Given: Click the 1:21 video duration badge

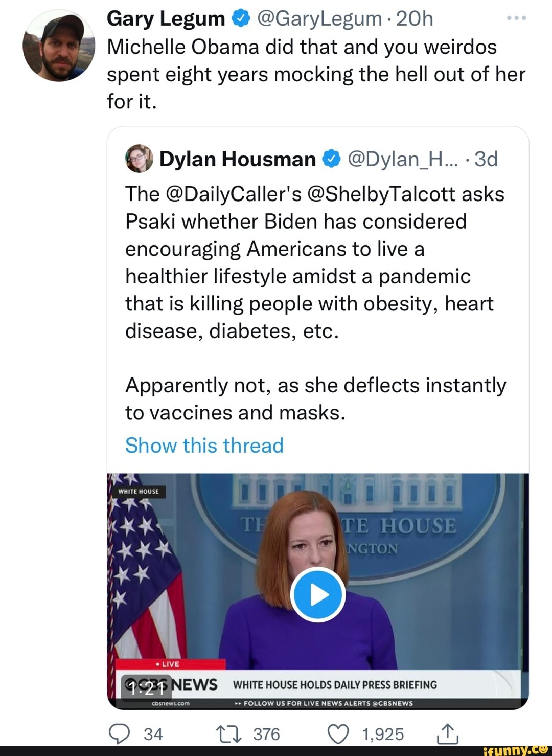Looking at the screenshot, I should click(146, 688).
